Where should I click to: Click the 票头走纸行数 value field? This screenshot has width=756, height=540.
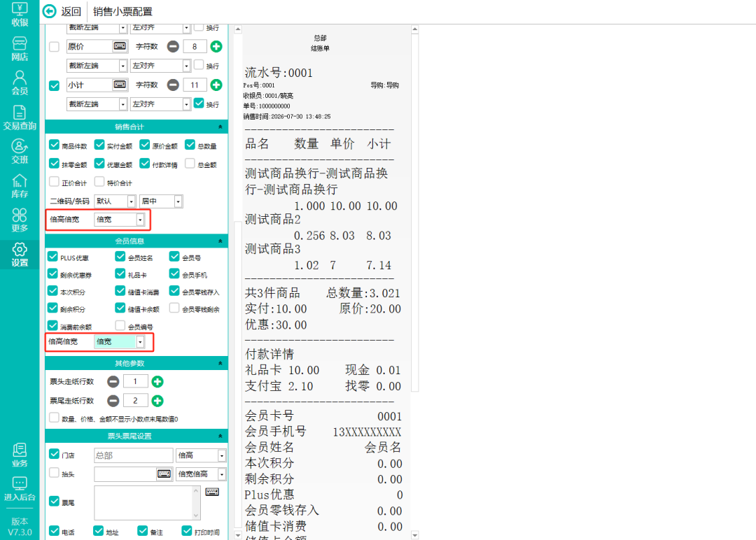point(136,381)
